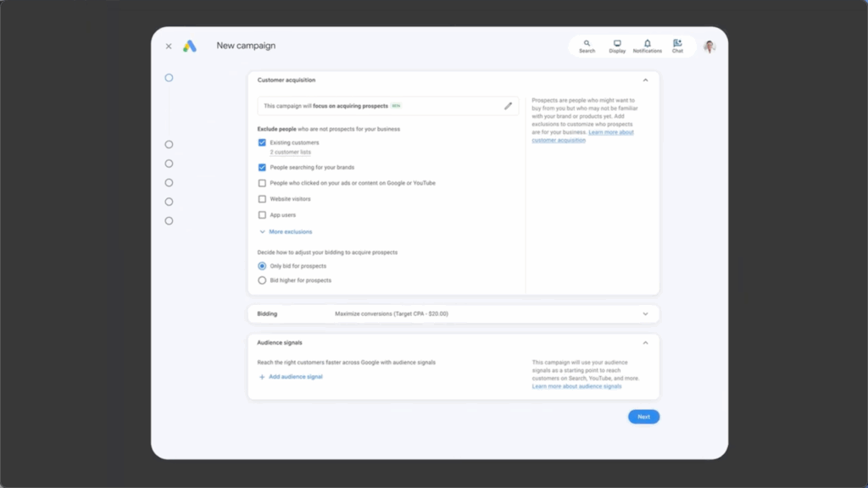
Task: Click the Google Ads logo
Action: [190, 46]
